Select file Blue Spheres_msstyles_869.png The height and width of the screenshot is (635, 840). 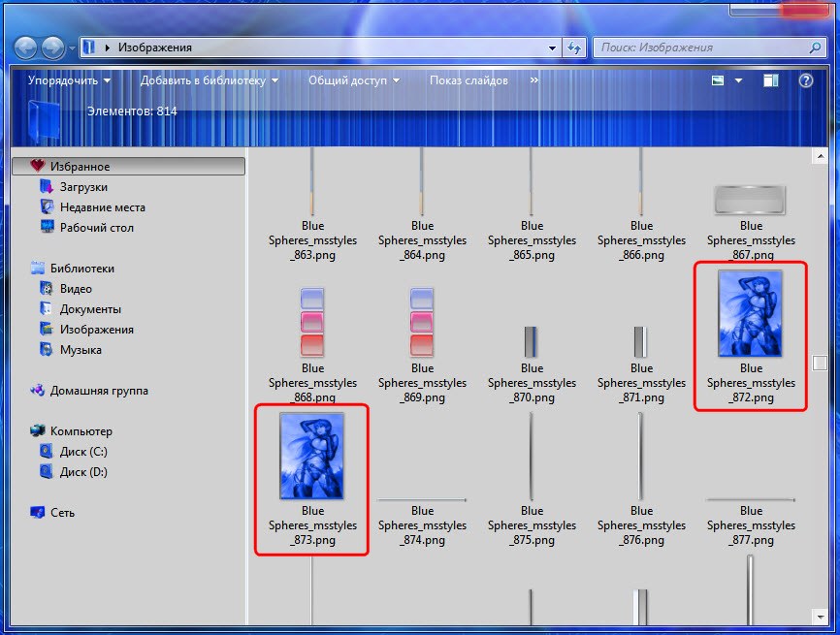422,345
